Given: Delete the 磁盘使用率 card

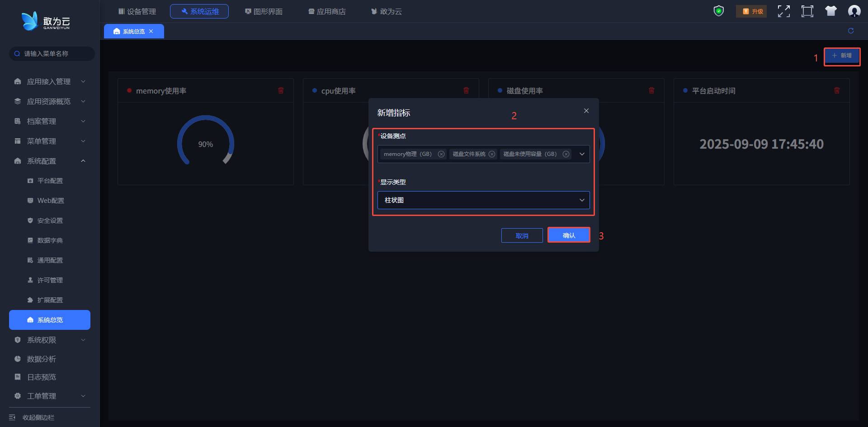Looking at the screenshot, I should (x=651, y=90).
